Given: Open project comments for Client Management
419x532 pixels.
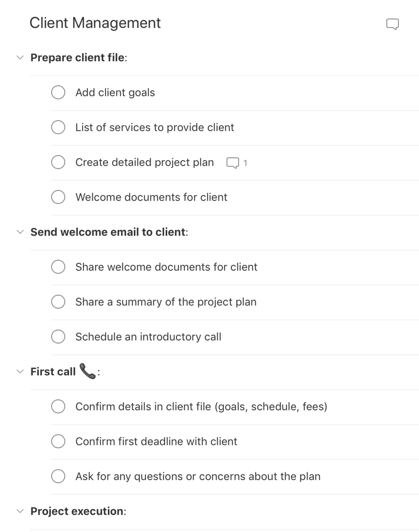Looking at the screenshot, I should (392, 24).
